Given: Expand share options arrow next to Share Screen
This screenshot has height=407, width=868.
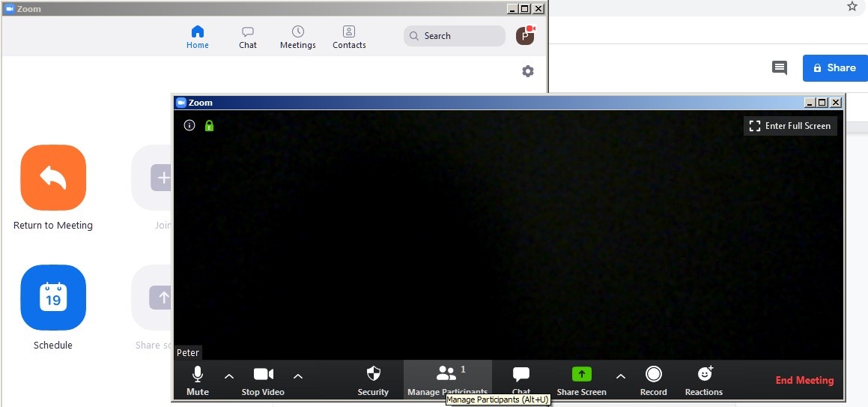Looking at the screenshot, I should click(621, 376).
